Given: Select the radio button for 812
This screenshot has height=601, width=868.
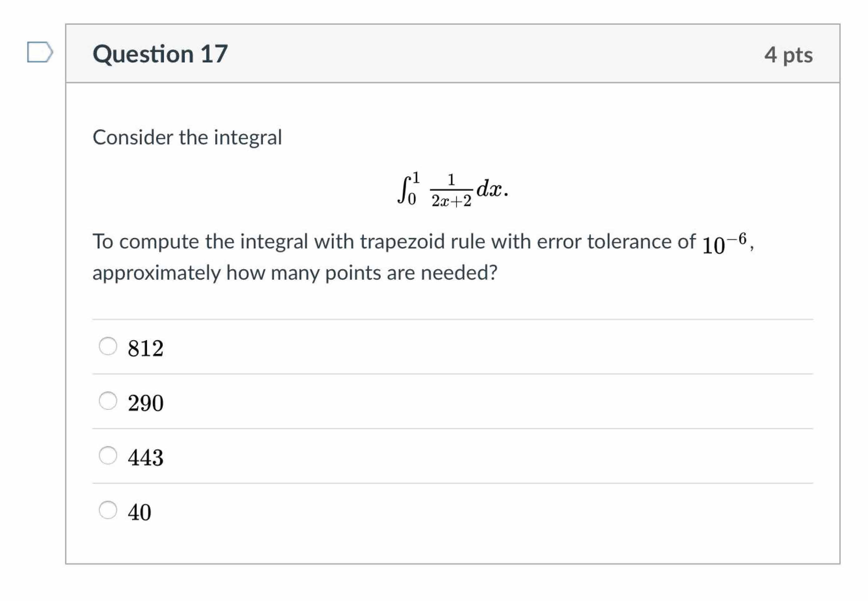Looking at the screenshot, I should click(108, 346).
